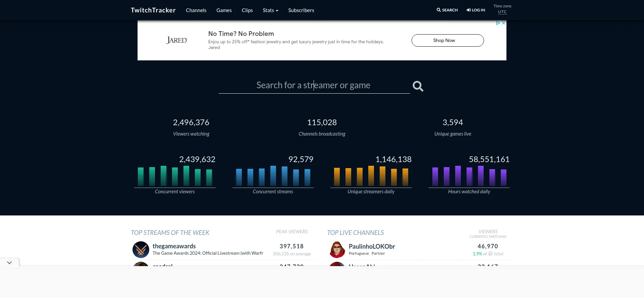Click the large magnifier search icon
644x298 pixels.
pos(418,86)
